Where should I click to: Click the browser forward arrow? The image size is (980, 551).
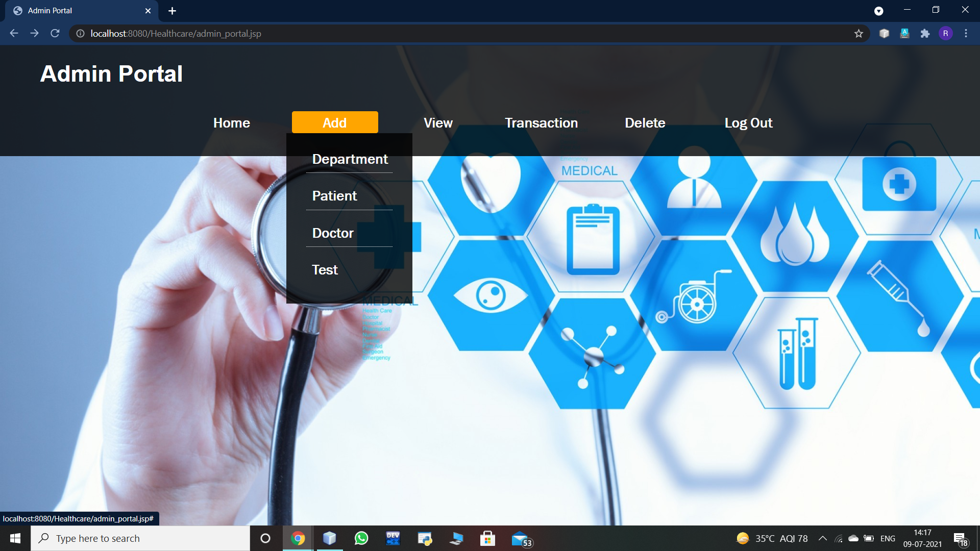34,33
